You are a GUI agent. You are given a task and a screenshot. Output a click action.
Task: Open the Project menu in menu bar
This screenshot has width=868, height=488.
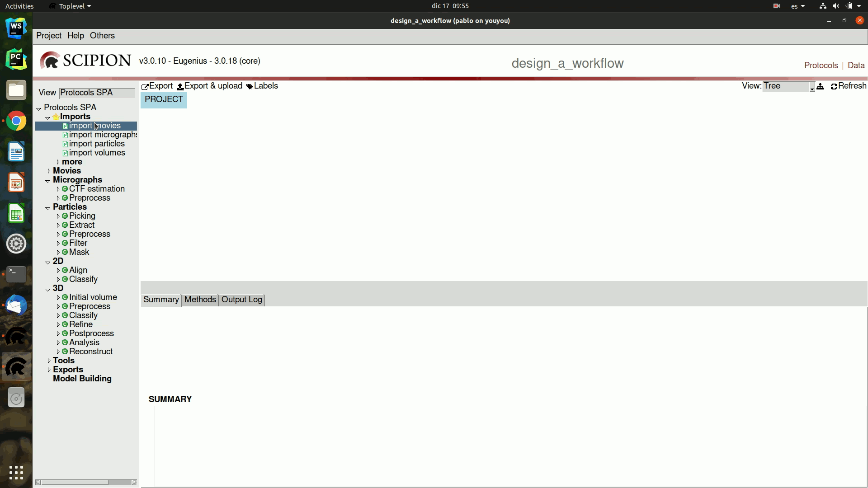click(49, 35)
